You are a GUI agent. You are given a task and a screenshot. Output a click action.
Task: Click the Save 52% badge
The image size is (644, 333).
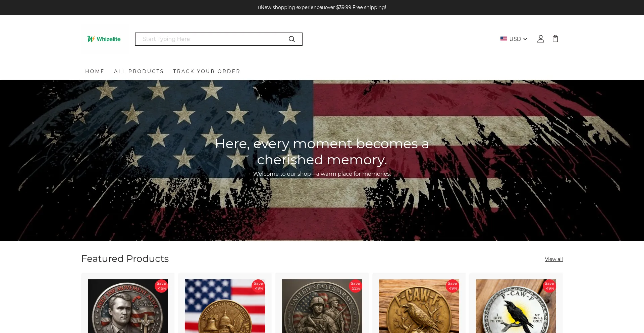coord(356,286)
